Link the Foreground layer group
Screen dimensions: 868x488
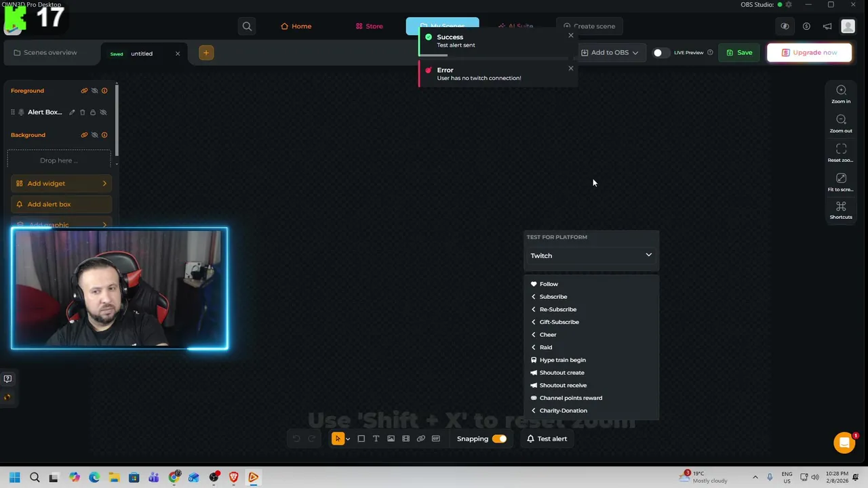84,90
